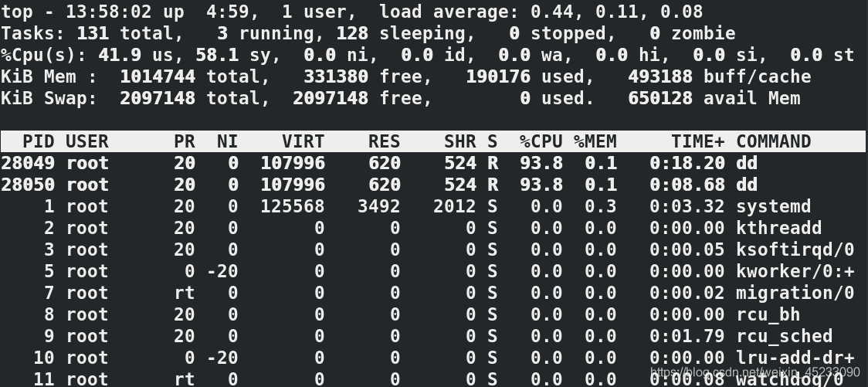Screen dimensions: 868x387
Task: Click the 0 zombie count
Action: pyautogui.click(x=655, y=33)
